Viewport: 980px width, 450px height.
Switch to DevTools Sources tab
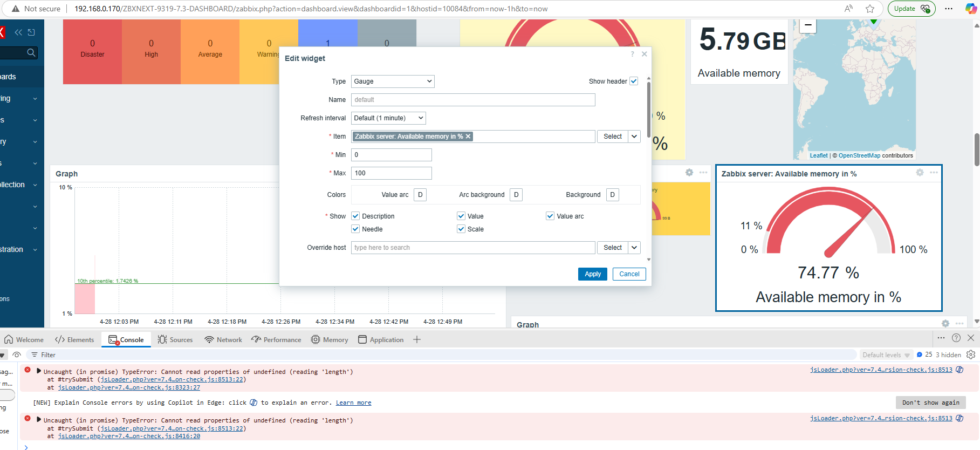click(x=175, y=339)
